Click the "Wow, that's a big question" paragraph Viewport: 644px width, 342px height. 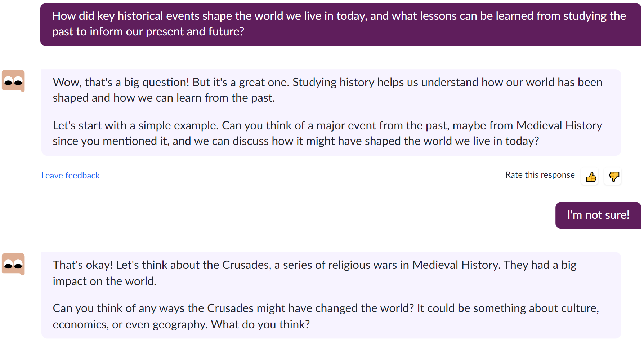pyautogui.click(x=327, y=90)
